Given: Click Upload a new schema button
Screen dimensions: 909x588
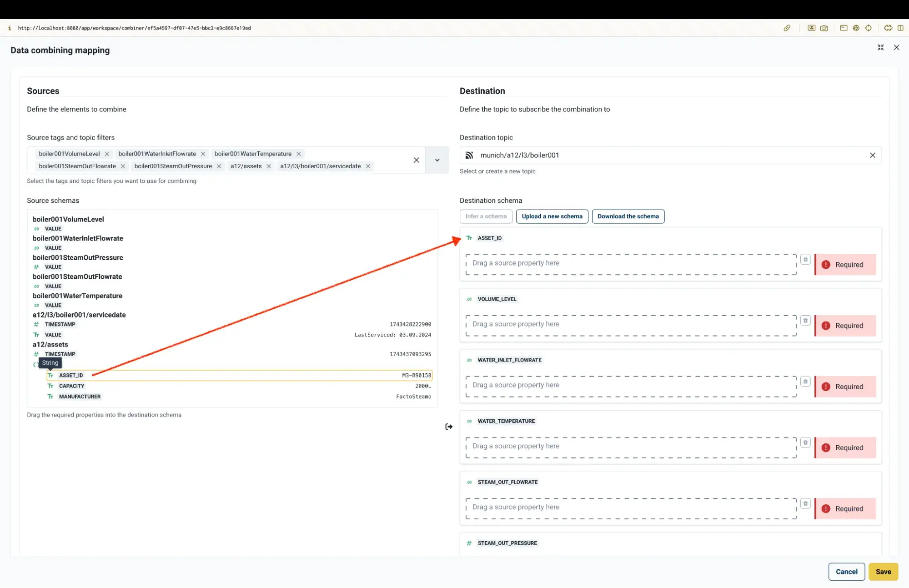Looking at the screenshot, I should click(x=552, y=216).
